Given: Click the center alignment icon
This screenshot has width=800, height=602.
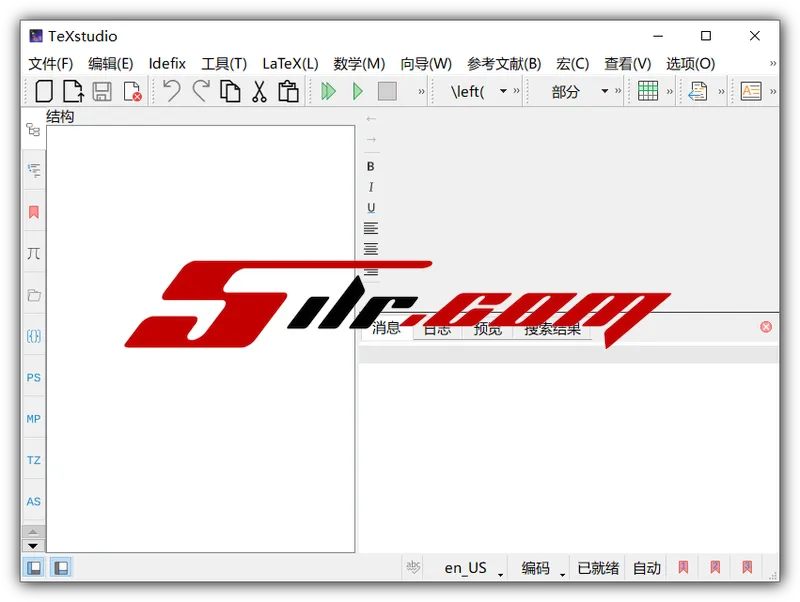Looking at the screenshot, I should point(371,249).
